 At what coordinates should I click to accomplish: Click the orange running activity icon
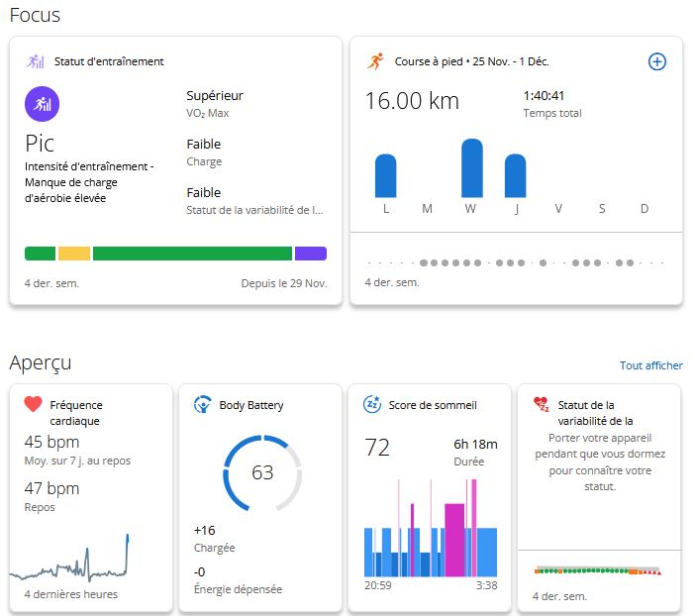[375, 61]
